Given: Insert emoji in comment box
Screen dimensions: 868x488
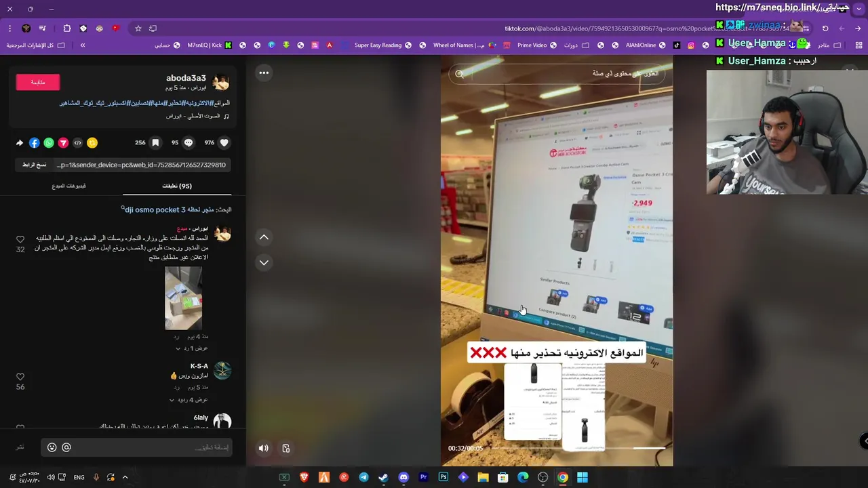Looking at the screenshot, I should [x=52, y=447].
